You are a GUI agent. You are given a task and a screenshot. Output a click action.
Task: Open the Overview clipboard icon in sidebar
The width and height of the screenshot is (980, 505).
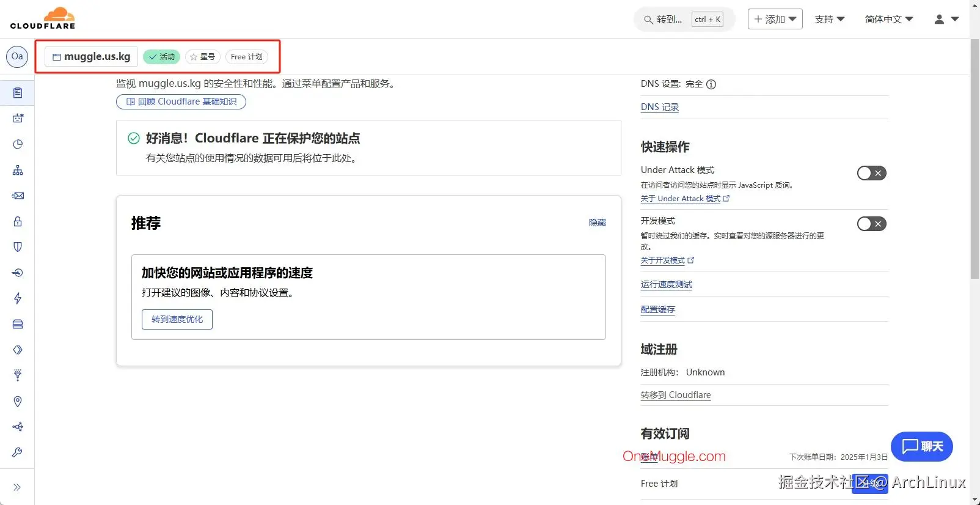coord(18,93)
